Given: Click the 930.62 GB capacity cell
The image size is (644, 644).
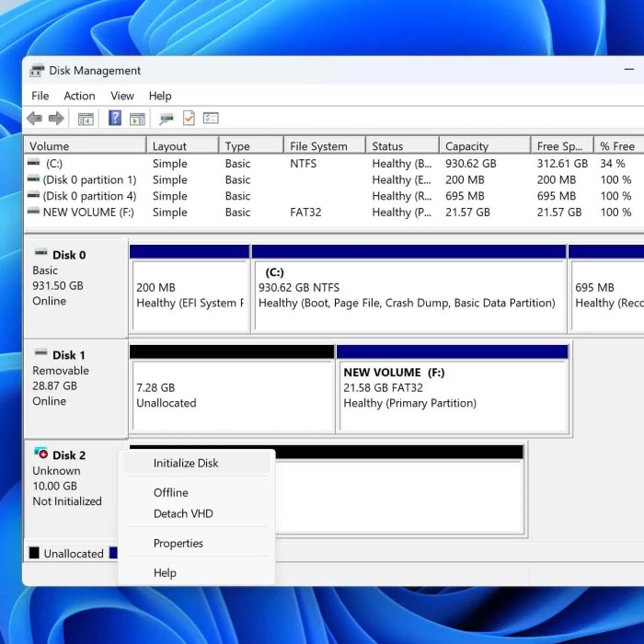Looking at the screenshot, I should coord(471,164).
